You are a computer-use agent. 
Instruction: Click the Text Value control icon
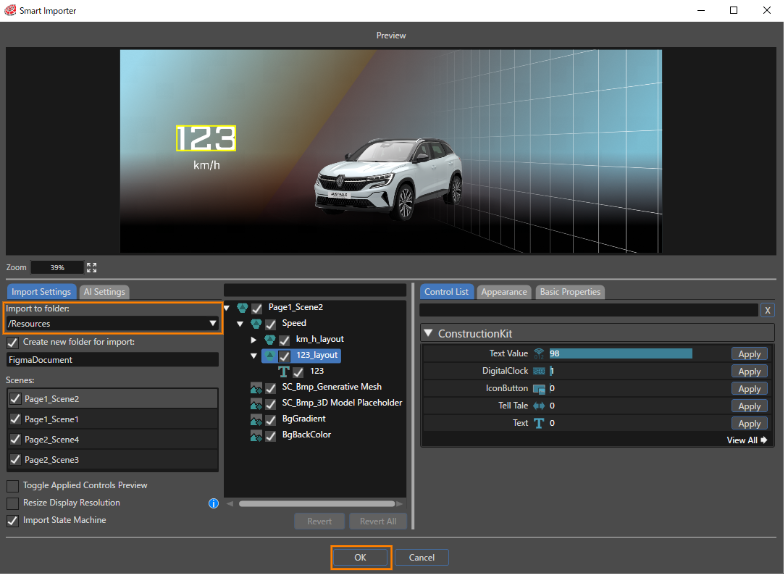[539, 354]
